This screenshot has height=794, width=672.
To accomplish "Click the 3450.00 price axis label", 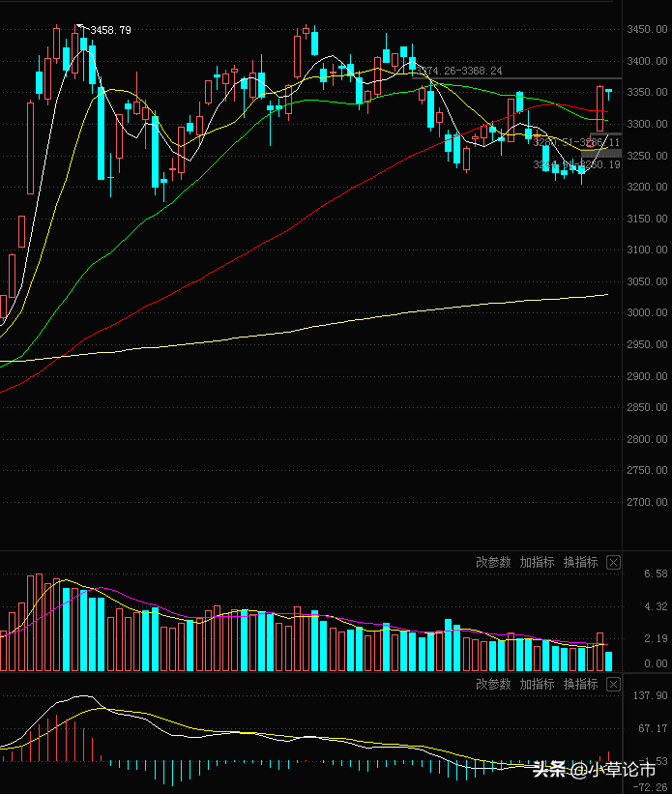I will tap(647, 29).
